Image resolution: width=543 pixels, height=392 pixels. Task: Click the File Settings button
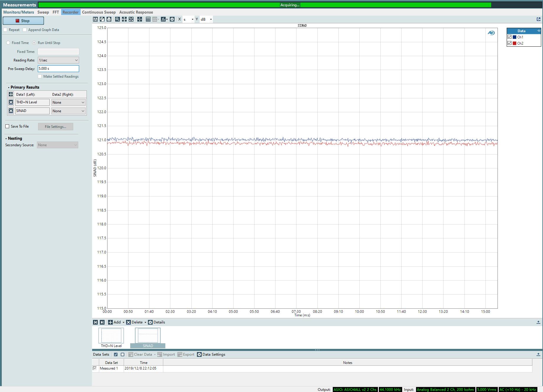coord(56,127)
